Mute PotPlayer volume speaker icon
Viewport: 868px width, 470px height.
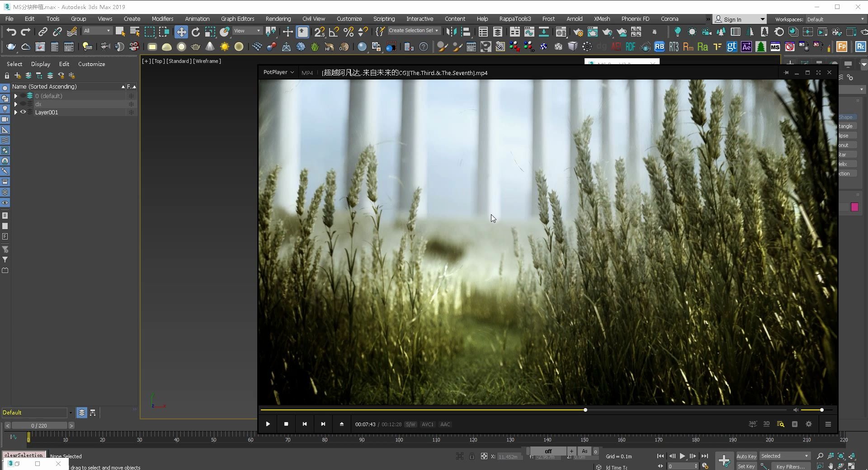(796, 410)
